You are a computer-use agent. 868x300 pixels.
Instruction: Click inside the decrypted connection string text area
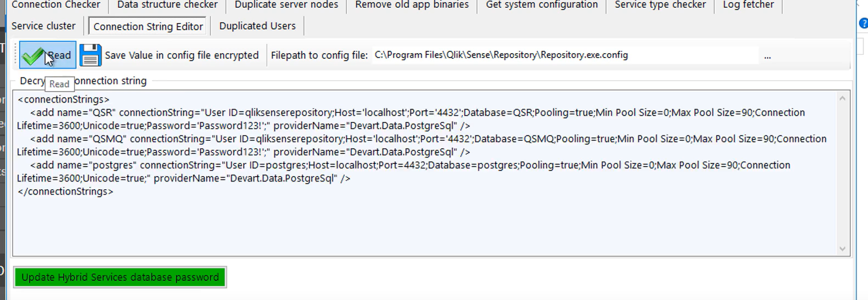(422, 225)
